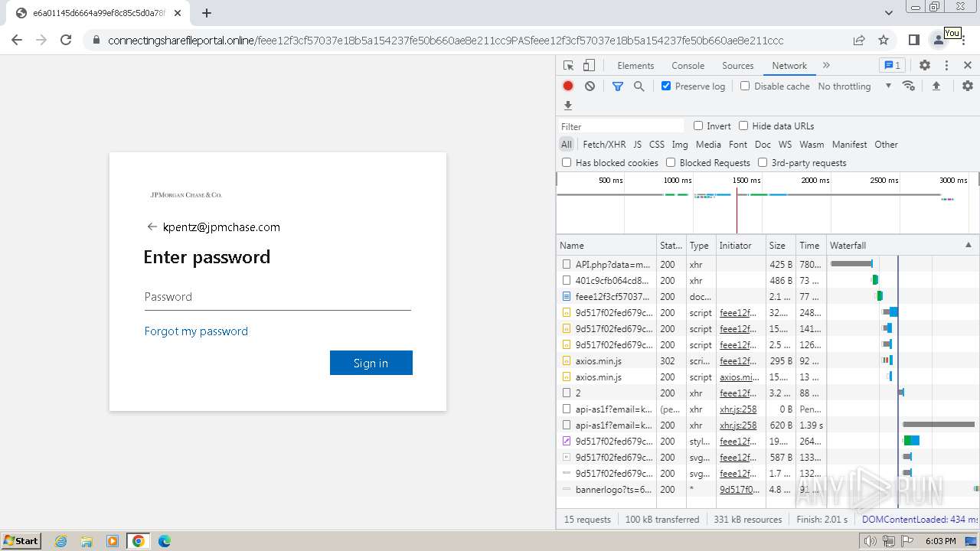Open the DevTools kebab menu
The height and width of the screenshot is (551, 980).
tap(946, 66)
